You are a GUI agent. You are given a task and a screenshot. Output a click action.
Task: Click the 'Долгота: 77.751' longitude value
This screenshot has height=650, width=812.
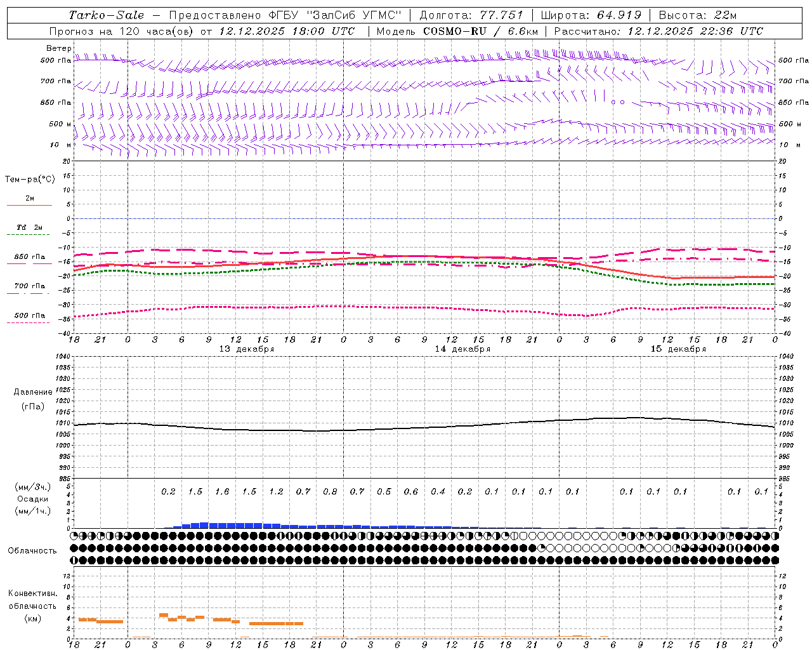tap(471, 15)
